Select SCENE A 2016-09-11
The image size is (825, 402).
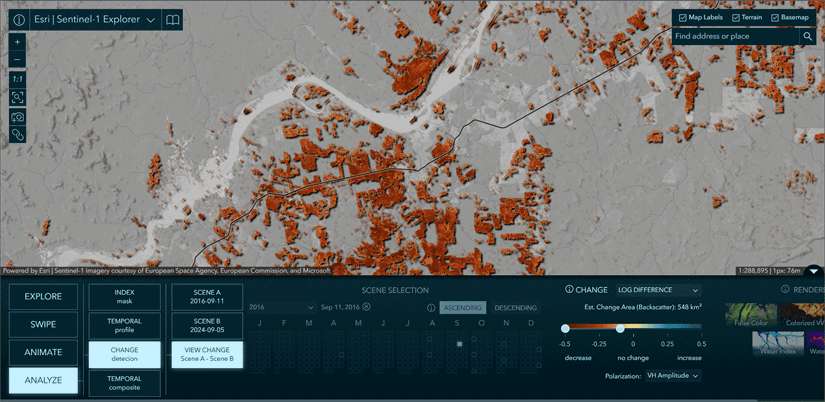pos(207,297)
